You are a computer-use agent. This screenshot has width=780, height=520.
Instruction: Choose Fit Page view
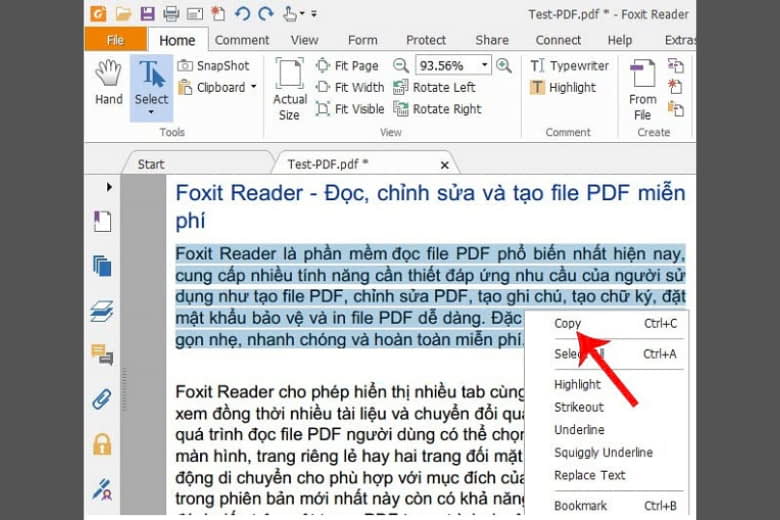[x=347, y=66]
